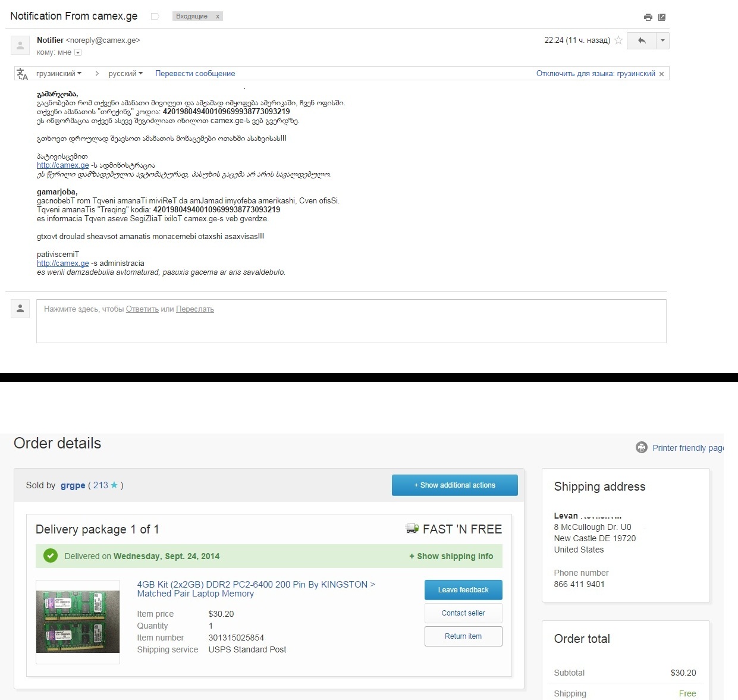
Task: Remove the Входящие label
Action: tap(218, 17)
